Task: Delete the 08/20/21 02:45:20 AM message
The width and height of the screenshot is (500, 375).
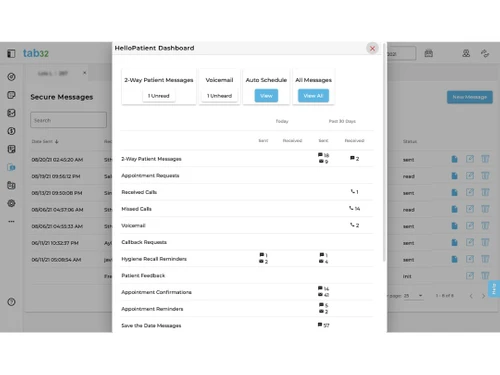Action: (485, 159)
